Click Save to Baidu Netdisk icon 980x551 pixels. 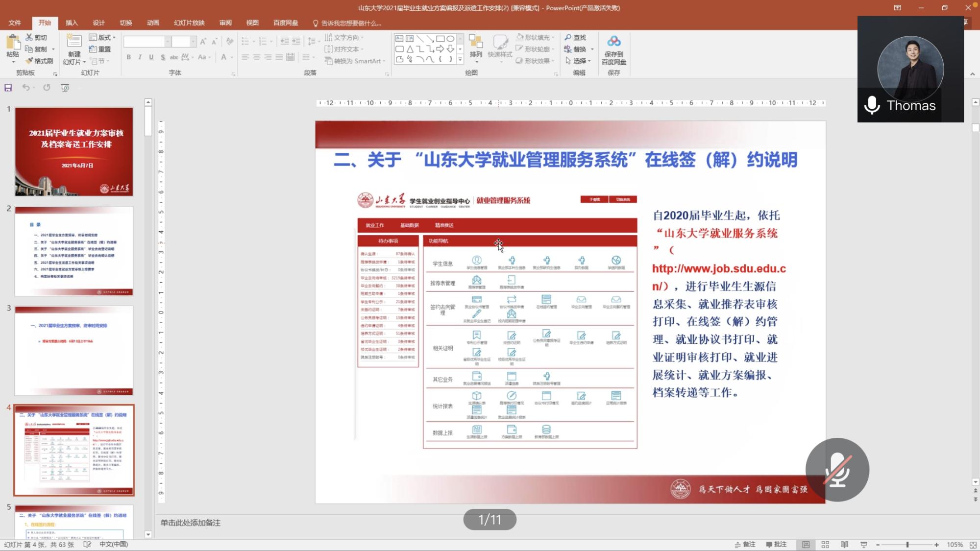tap(613, 42)
